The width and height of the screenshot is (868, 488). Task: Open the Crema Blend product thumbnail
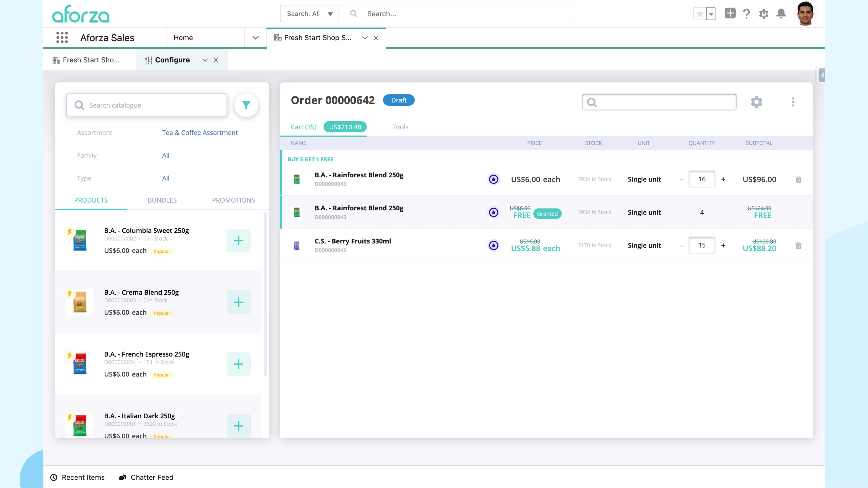coord(80,302)
